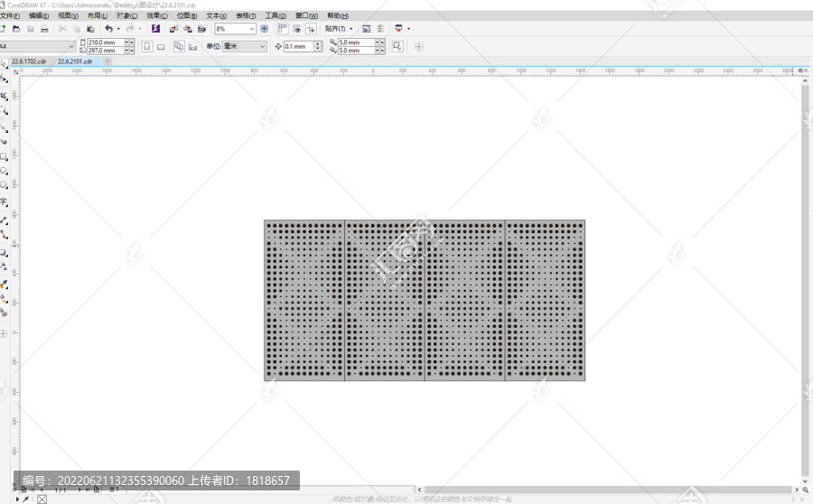The image size is (813, 504).
Task: Click the Paste clipboard icon
Action: pos(90,29)
